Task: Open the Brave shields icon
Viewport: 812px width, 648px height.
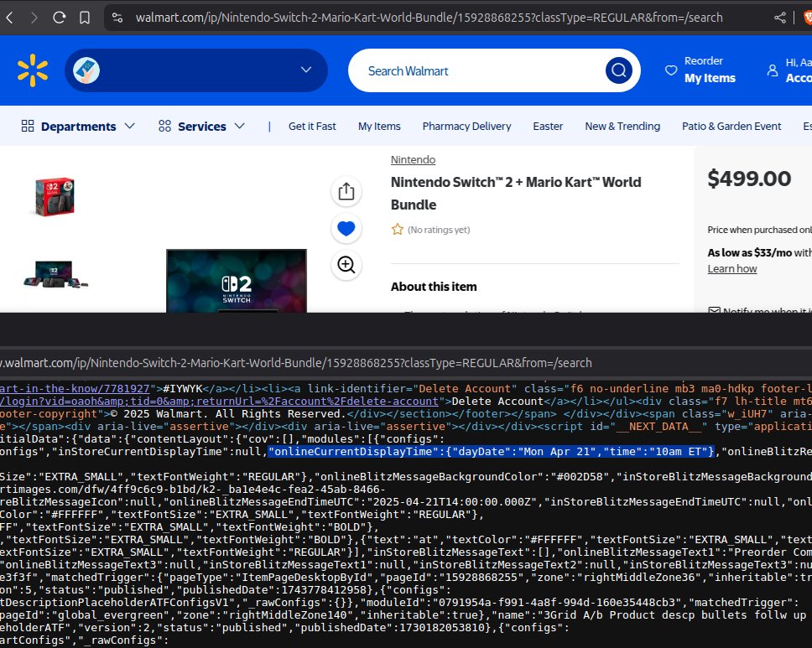Action: coord(807,18)
